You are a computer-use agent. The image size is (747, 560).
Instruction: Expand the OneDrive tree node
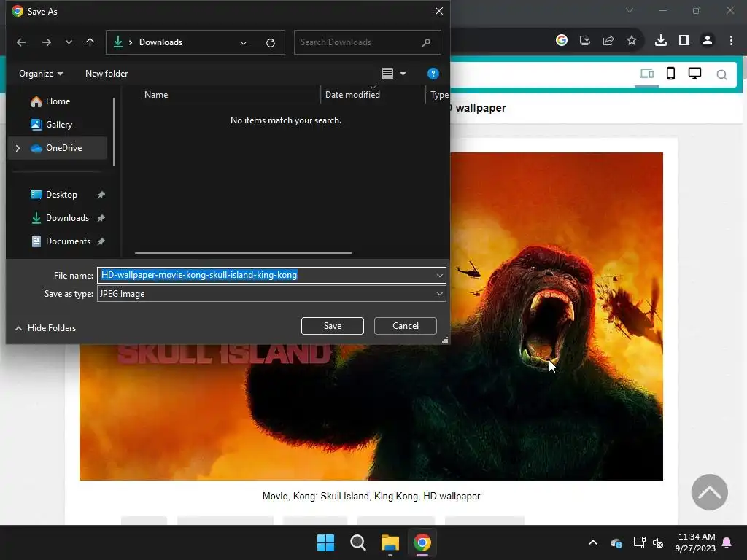coord(18,148)
